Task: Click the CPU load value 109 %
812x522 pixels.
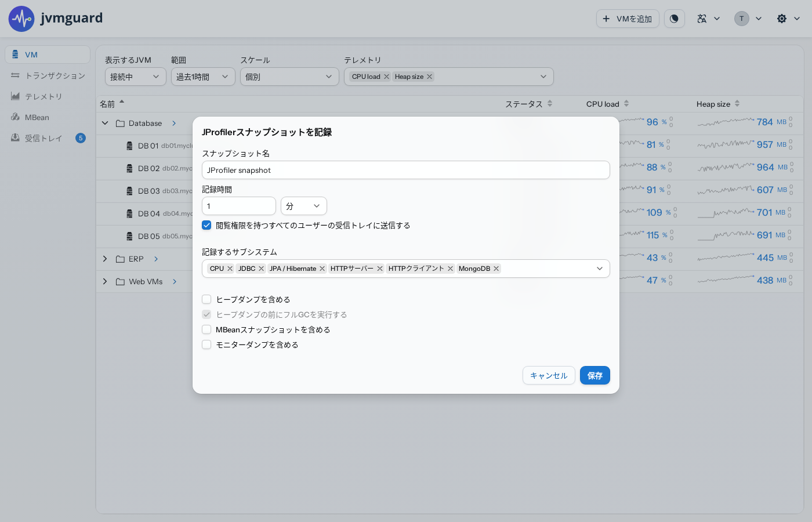Action: click(658, 212)
